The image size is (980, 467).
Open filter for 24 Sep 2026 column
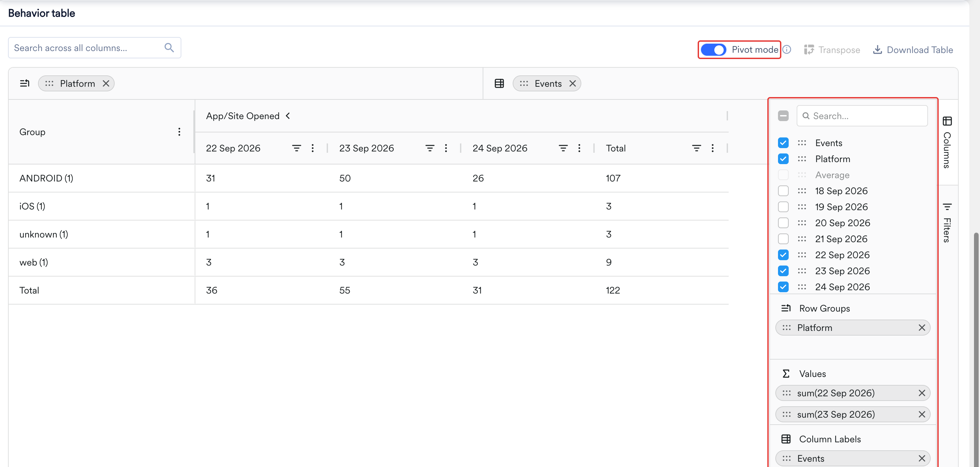point(563,148)
